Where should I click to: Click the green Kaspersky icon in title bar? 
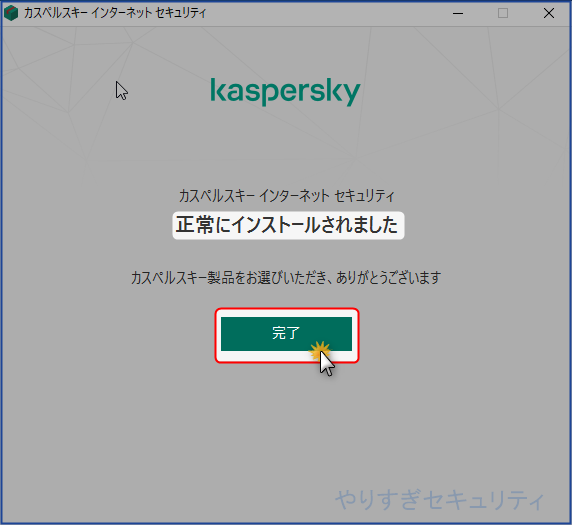(x=11, y=13)
